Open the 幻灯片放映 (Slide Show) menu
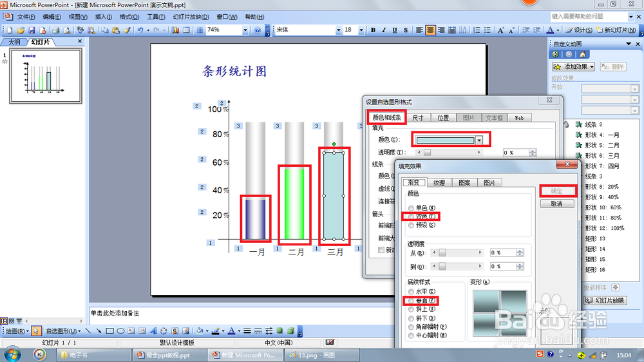The height and width of the screenshot is (362, 644). [191, 17]
